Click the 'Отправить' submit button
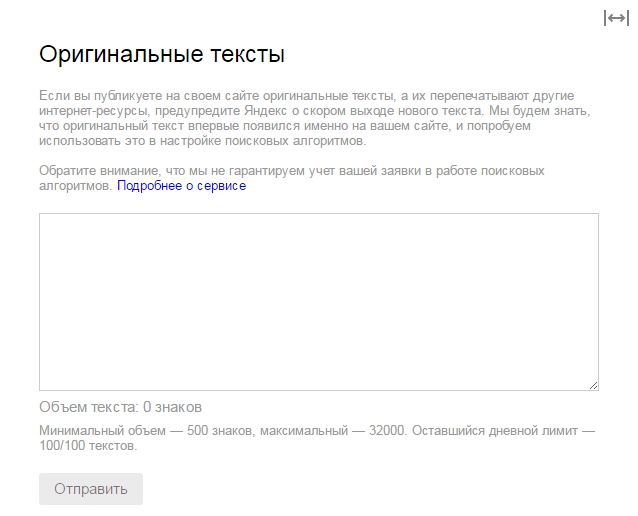Viewport: 638px width, 516px height. [x=91, y=489]
